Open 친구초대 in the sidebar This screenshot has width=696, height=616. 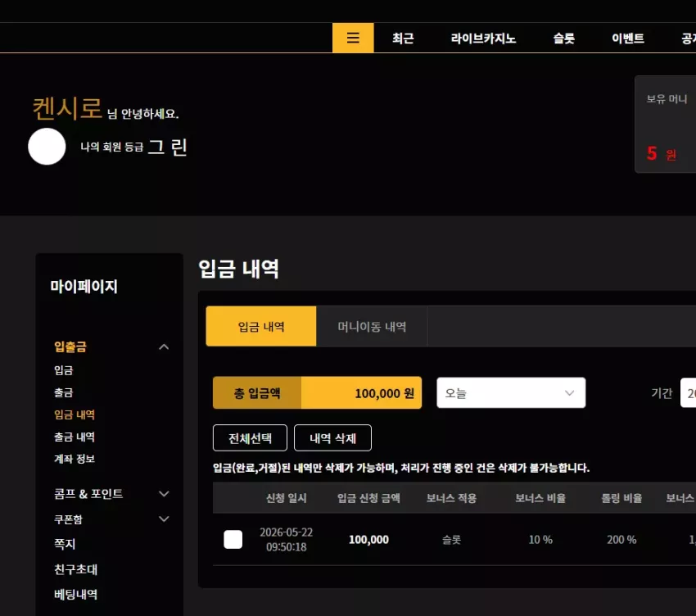pos(75,569)
